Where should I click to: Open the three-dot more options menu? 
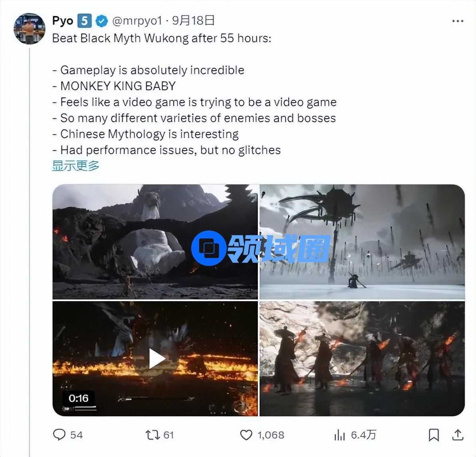tap(458, 21)
